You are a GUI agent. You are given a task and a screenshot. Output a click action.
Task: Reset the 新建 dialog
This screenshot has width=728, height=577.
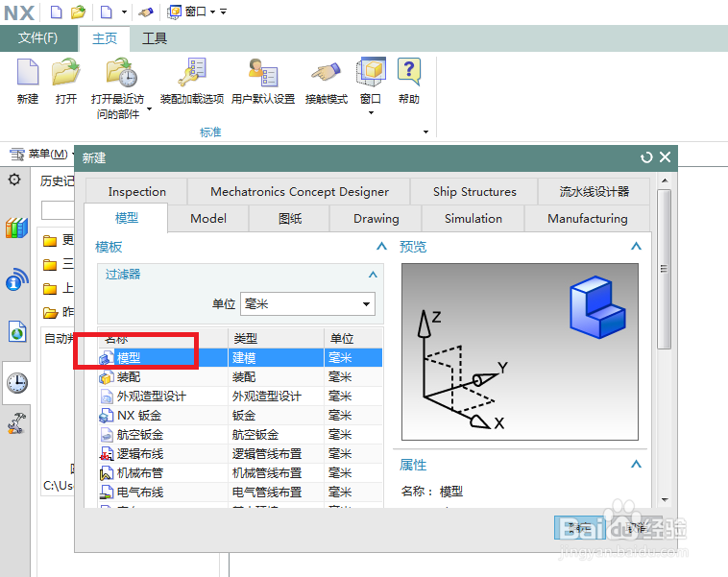[645, 157]
